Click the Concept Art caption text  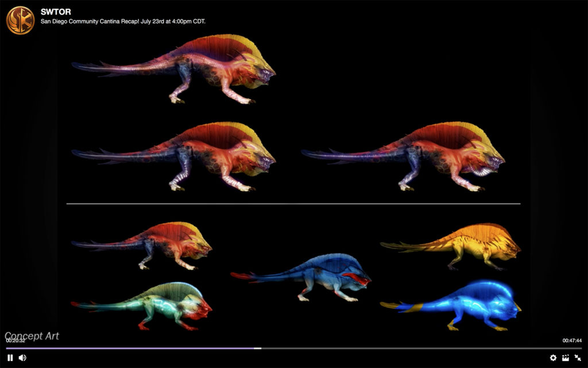[x=32, y=336]
